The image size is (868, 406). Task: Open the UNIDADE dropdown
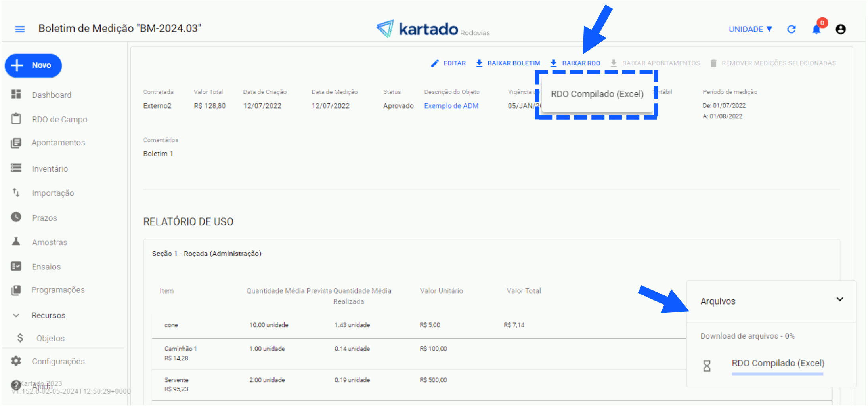click(x=750, y=29)
